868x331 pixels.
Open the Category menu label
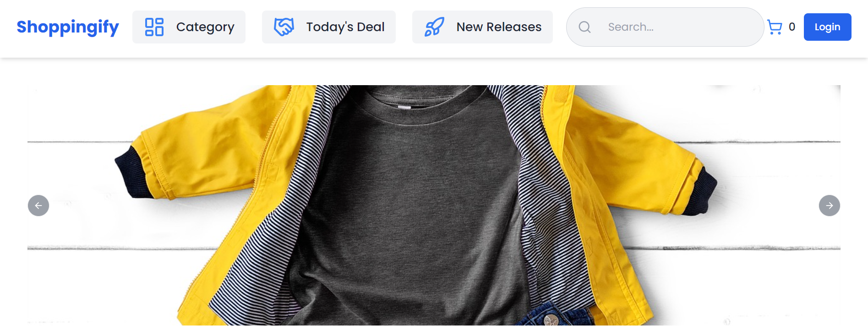point(205,27)
